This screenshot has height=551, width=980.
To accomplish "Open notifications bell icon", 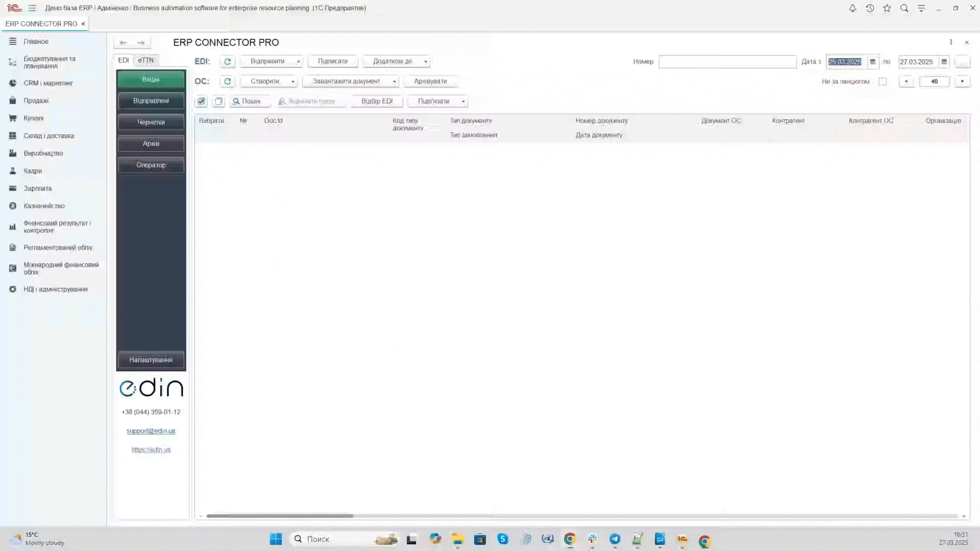I will [x=852, y=8].
